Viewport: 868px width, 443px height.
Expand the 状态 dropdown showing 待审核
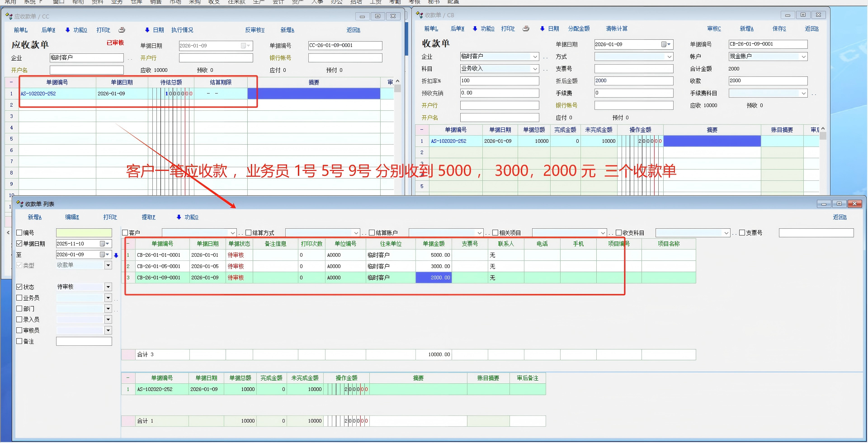point(108,287)
